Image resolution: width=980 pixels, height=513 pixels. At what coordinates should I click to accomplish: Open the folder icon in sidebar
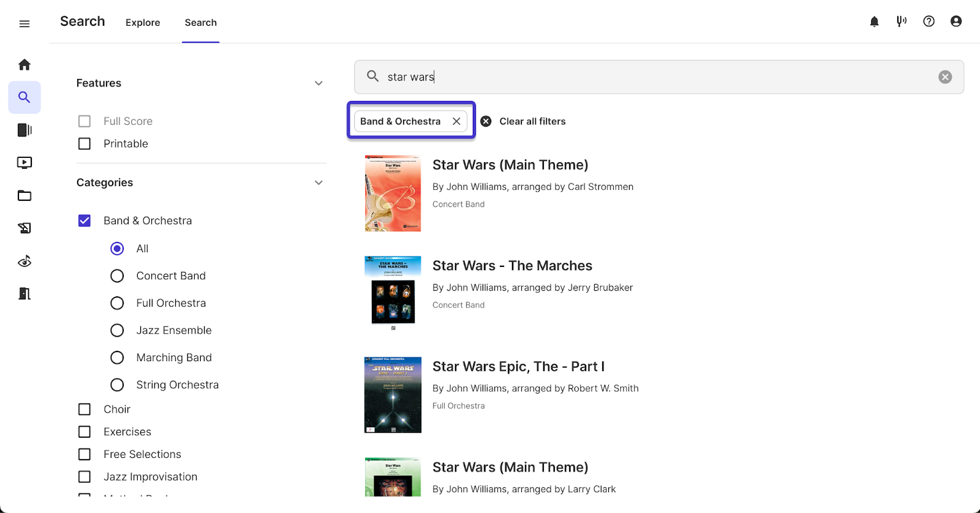pyautogui.click(x=24, y=196)
